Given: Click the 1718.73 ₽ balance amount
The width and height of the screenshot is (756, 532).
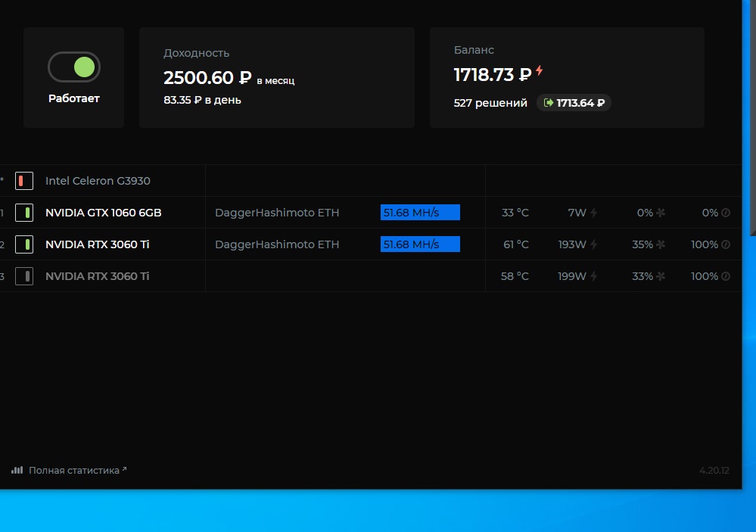Looking at the screenshot, I should click(x=492, y=75).
